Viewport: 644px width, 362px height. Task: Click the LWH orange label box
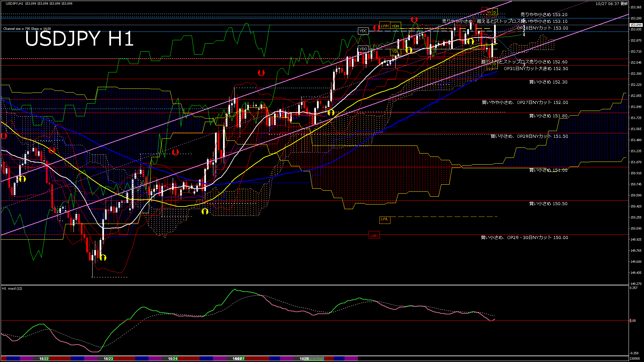pyautogui.click(x=384, y=26)
